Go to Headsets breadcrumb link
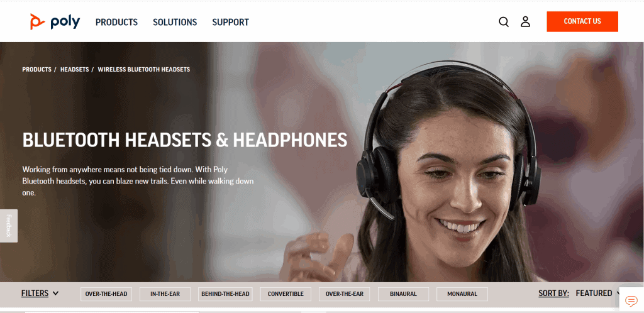This screenshot has height=313, width=644. coord(75,70)
